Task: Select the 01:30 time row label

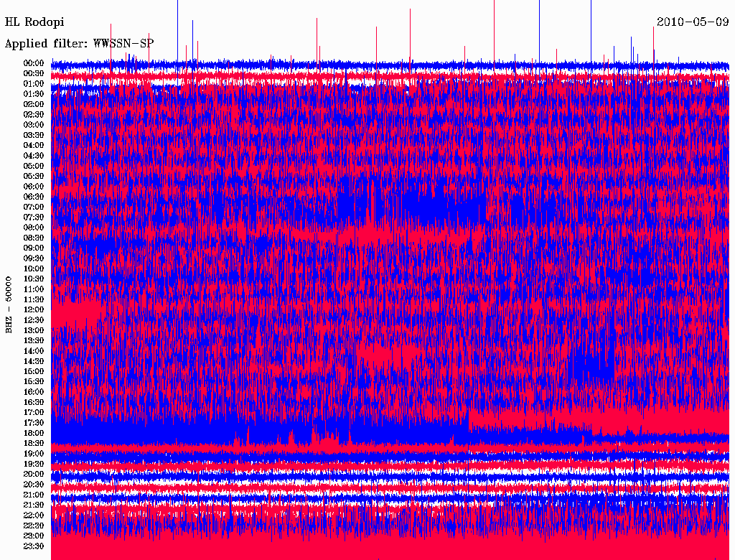Action: (x=34, y=94)
